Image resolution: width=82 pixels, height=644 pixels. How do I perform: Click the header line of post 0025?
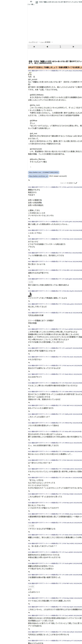(55, 452)
